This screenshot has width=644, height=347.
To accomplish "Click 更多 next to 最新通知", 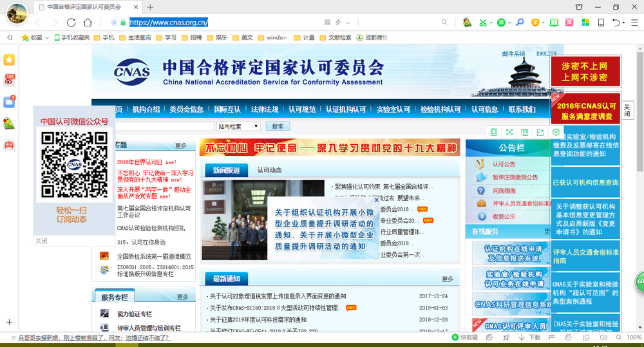I will pyautogui.click(x=448, y=279).
